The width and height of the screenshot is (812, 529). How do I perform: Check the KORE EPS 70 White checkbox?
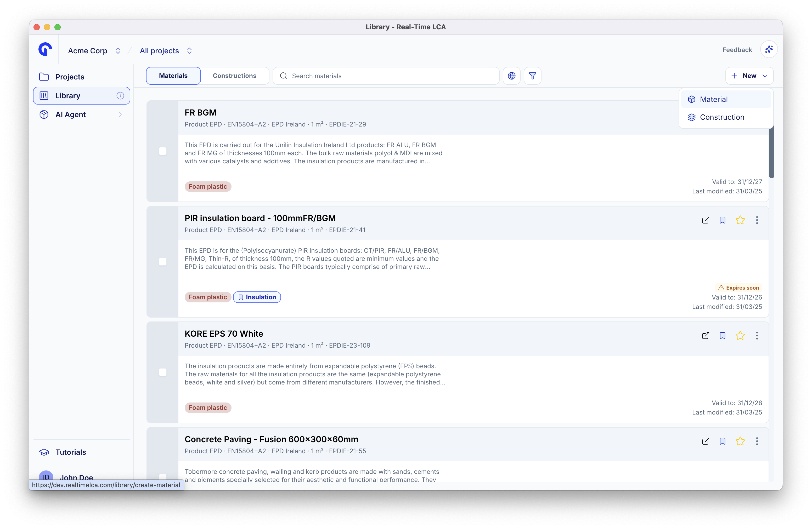[x=163, y=372]
